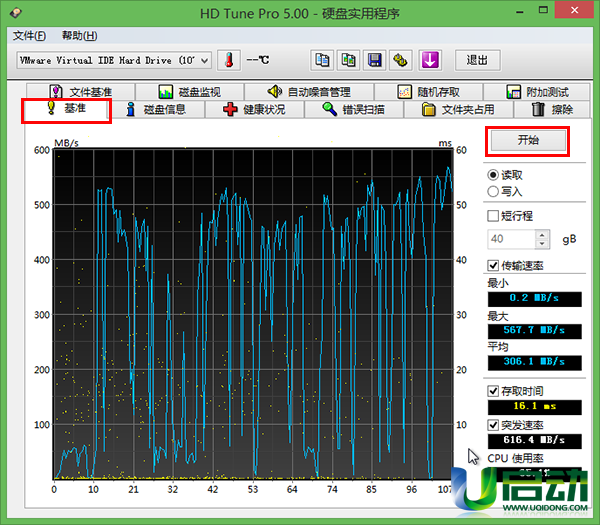Click the temperature thermometer icon

229,60
